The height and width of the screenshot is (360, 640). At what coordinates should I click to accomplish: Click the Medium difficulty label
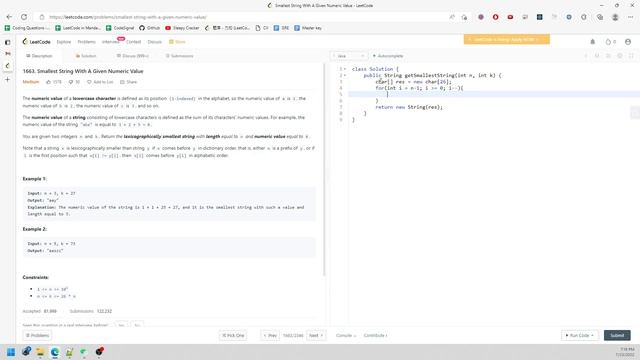[x=31, y=82]
